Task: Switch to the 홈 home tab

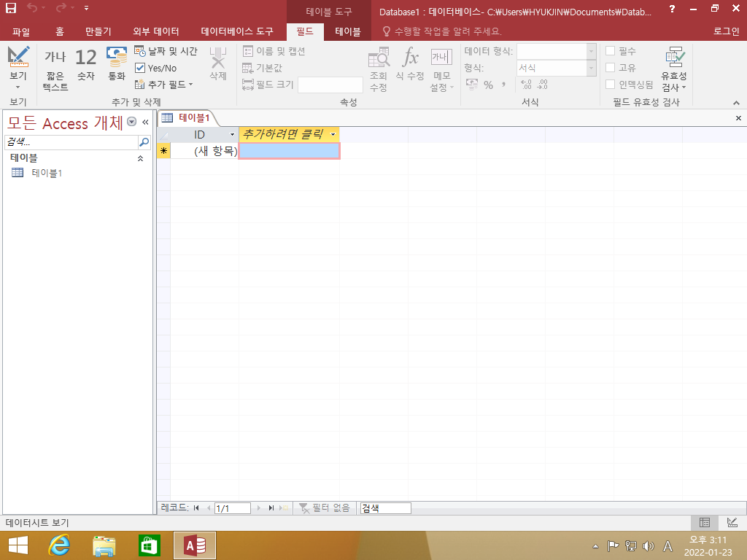Action: click(59, 31)
